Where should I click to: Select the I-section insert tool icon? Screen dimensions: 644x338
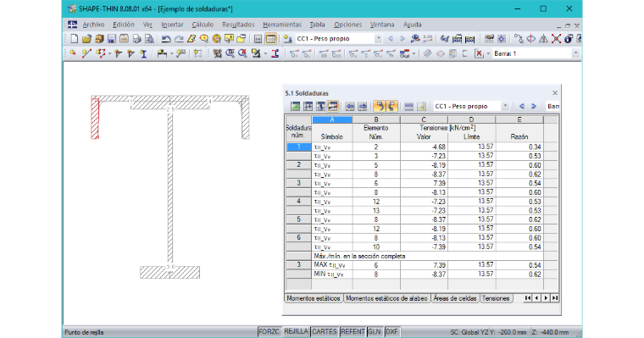pos(144,53)
